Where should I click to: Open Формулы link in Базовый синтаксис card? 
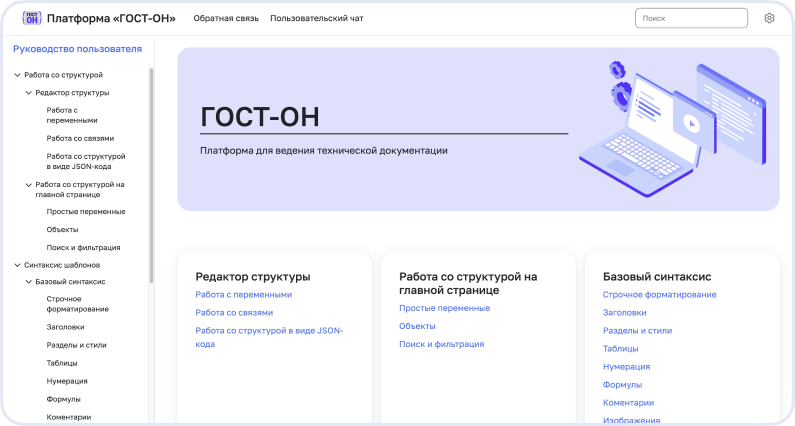point(623,384)
